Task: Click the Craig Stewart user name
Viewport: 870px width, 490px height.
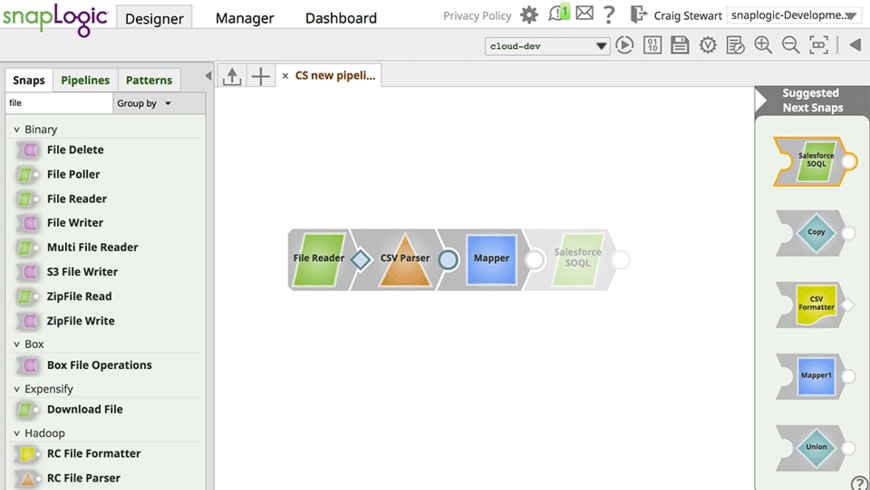Action: tap(688, 16)
